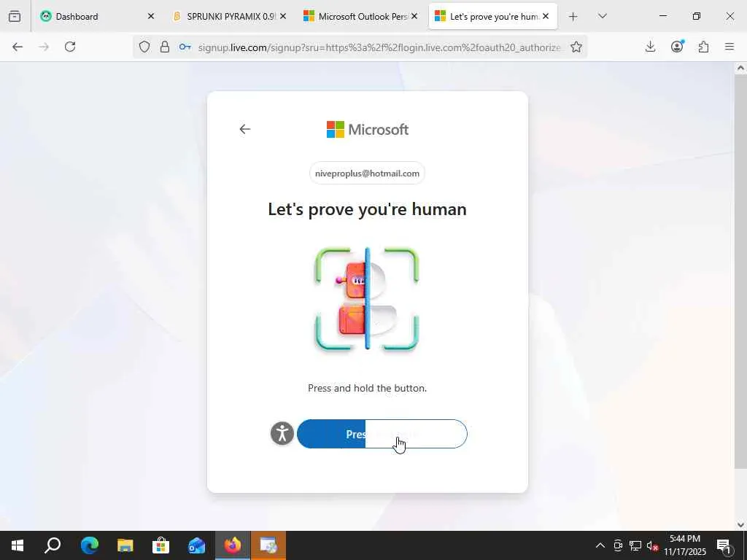Click the niveproplus@hotmail.com account pill
Screen dimensions: 747x560
tap(367, 174)
